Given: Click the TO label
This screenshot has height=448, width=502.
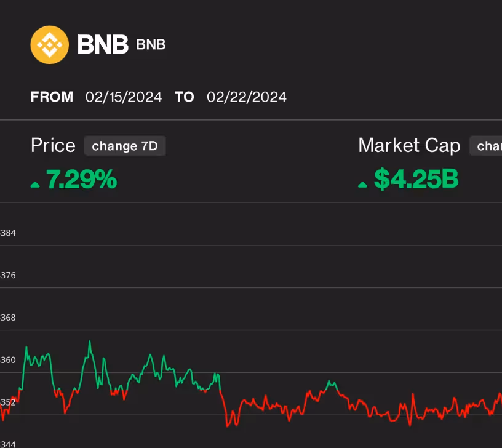Looking at the screenshot, I should [185, 97].
